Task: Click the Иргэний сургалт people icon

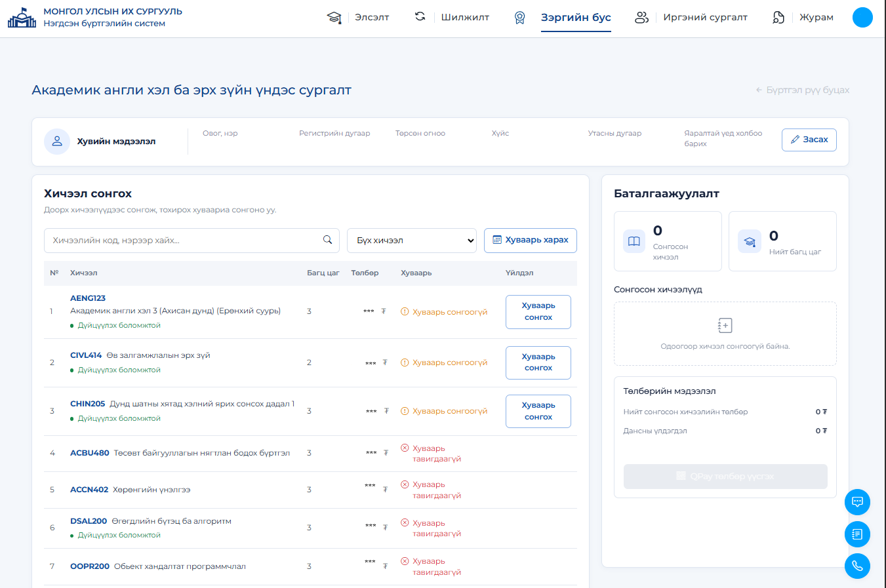Action: pyautogui.click(x=641, y=18)
